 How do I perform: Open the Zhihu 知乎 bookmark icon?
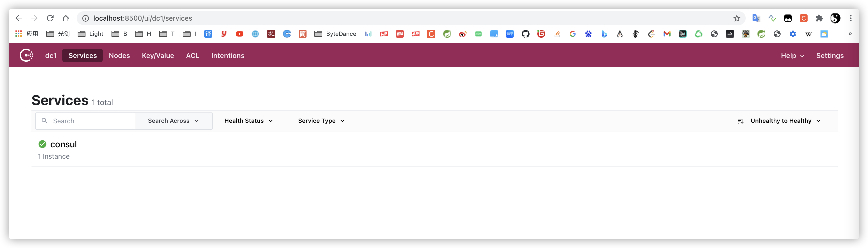(509, 34)
